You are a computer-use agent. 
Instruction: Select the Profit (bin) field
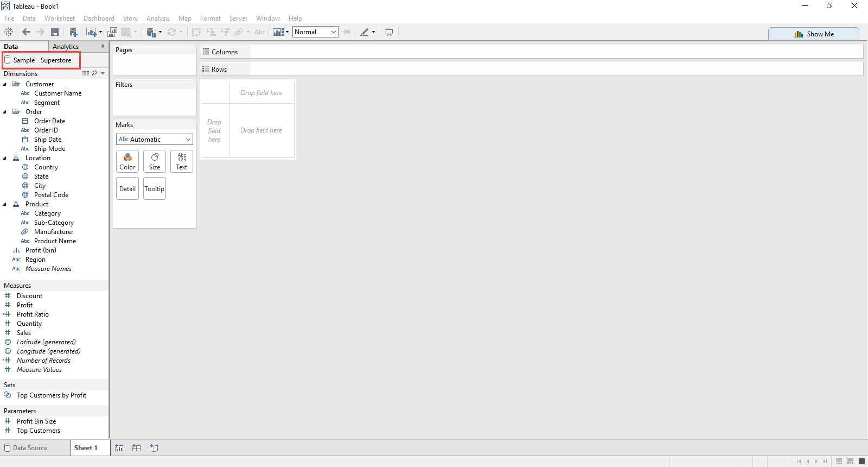(x=41, y=250)
